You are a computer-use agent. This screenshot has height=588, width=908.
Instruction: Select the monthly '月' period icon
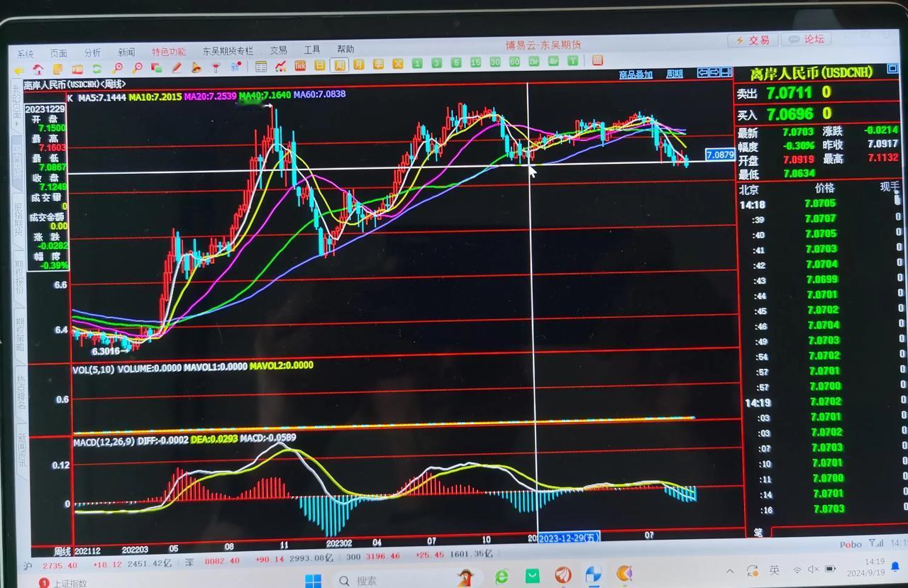pyautogui.click(x=359, y=65)
